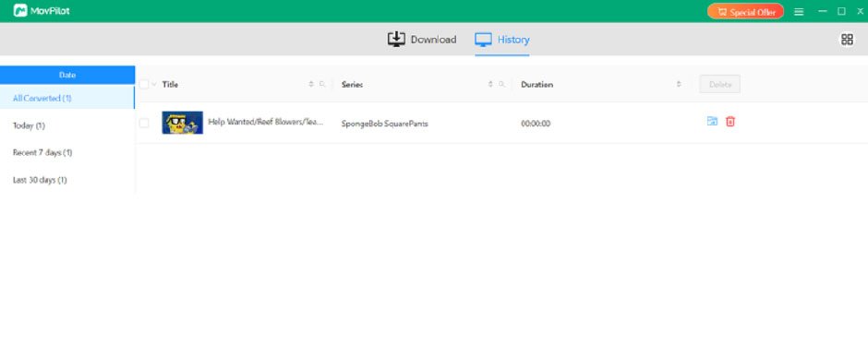The image size is (868, 356).
Task: Sort the list by Title column
Action: tap(310, 84)
